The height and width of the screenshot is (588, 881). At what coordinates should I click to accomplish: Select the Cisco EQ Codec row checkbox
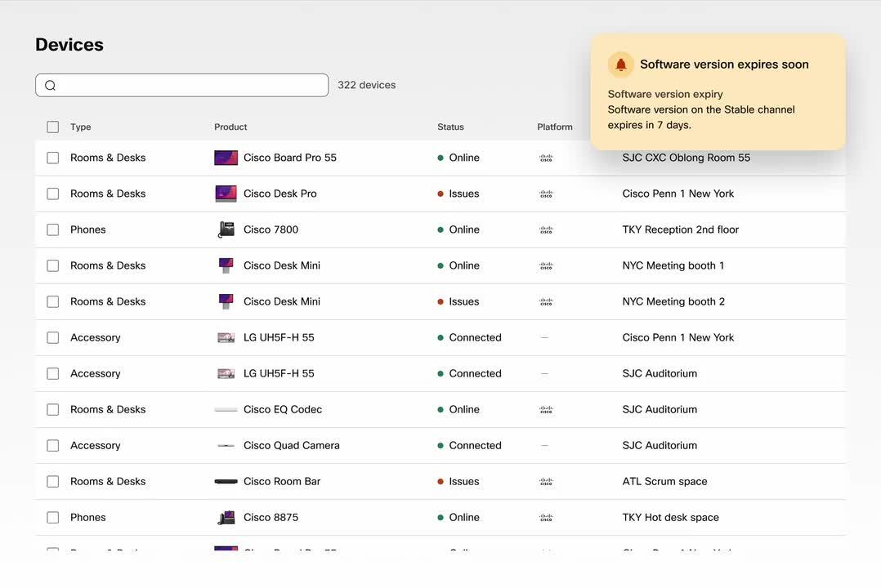(53, 409)
